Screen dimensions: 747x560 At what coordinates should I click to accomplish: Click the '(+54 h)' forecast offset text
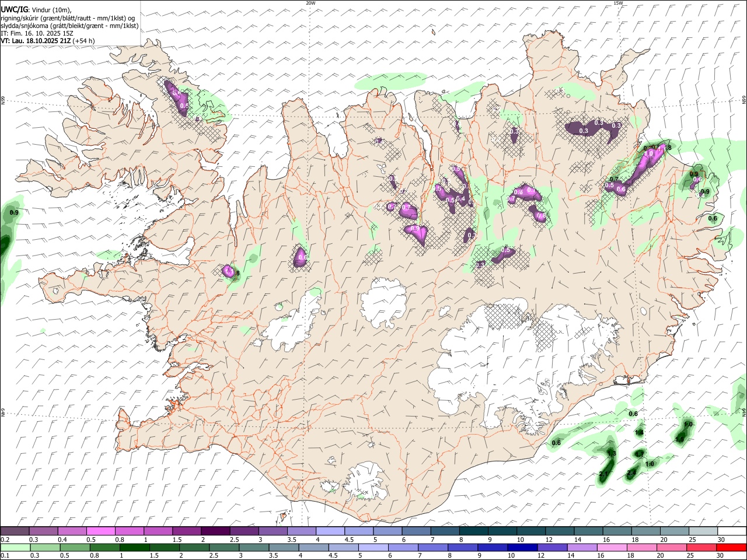pyautogui.click(x=83, y=41)
